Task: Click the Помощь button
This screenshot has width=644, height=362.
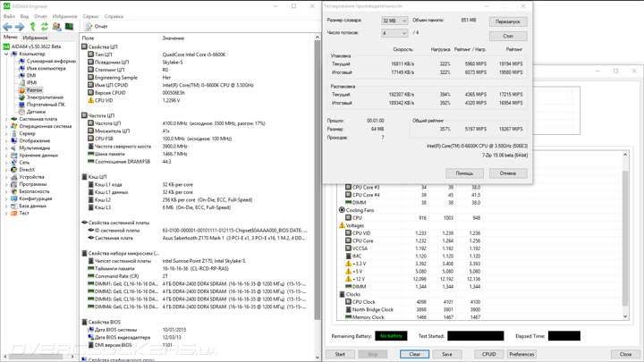Action: point(464,173)
